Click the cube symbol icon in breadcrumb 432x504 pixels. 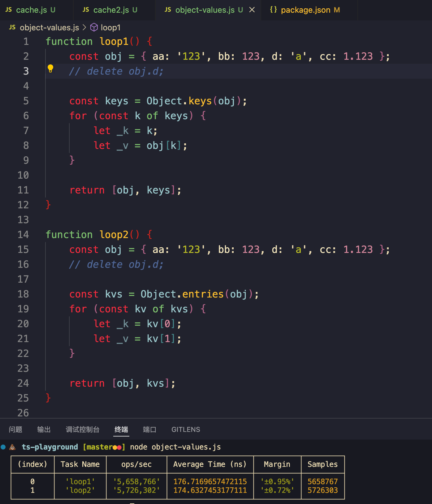click(x=94, y=28)
